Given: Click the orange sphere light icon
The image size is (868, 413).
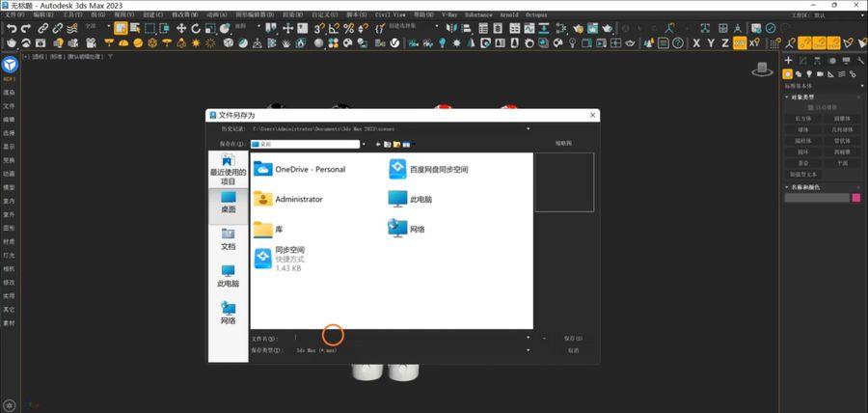Looking at the screenshot, I should pyautogui.click(x=138, y=42).
